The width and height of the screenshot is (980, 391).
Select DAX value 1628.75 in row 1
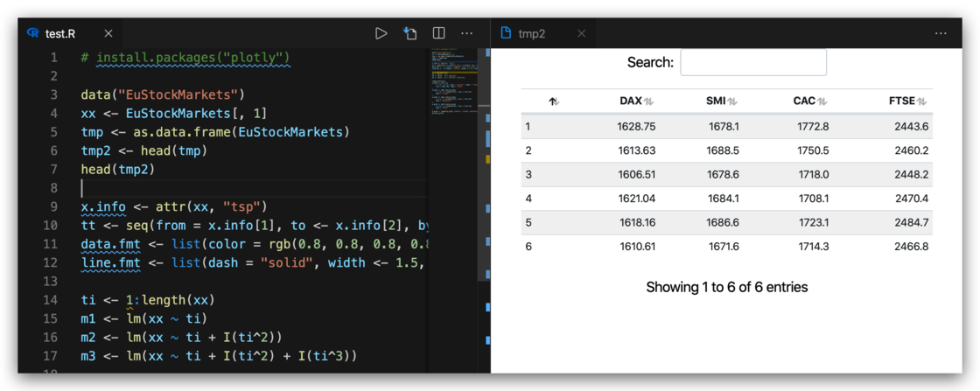tap(636, 126)
